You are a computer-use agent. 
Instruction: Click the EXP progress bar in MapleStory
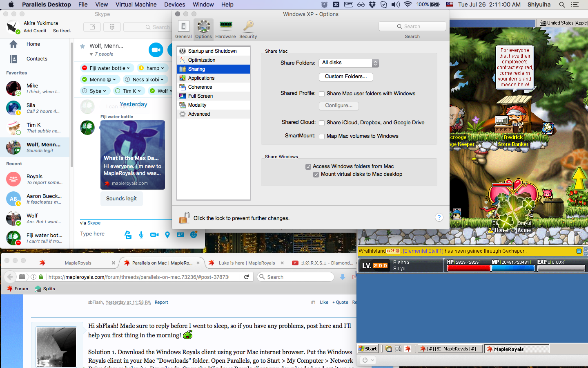[x=561, y=268]
